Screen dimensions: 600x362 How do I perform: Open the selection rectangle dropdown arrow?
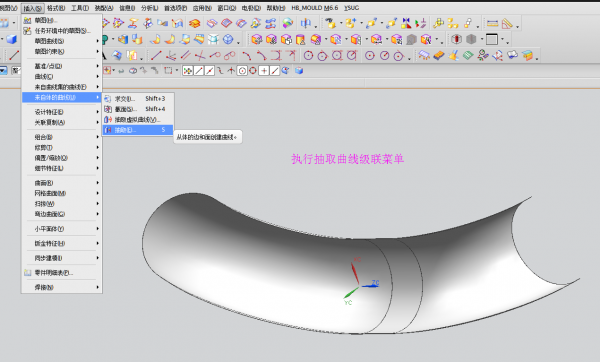176,71
